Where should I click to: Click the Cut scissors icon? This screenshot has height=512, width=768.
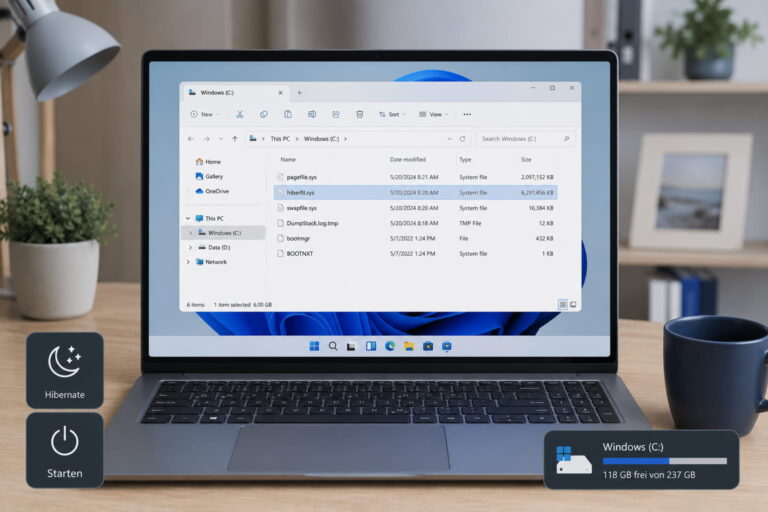point(240,114)
